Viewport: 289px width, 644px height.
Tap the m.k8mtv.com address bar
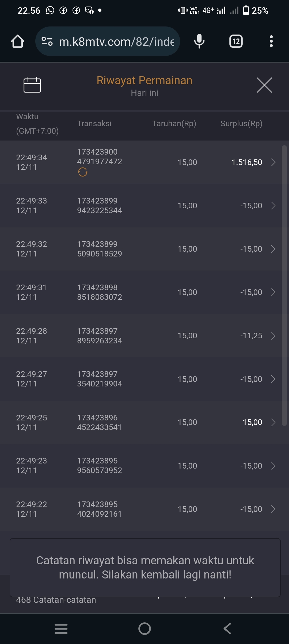116,41
